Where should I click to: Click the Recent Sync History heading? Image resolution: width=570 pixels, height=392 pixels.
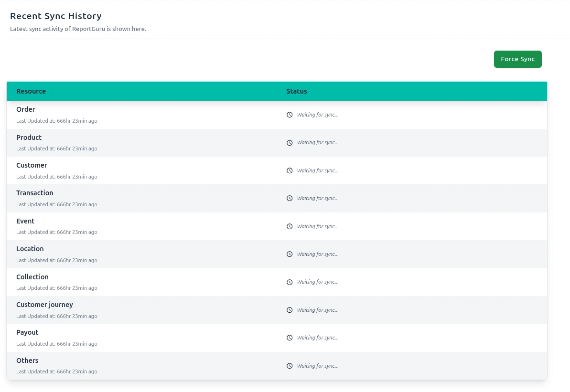(56, 16)
